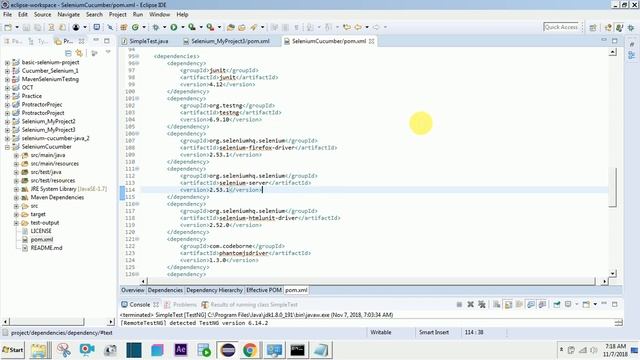Click the New Java Class green icon

[135, 27]
